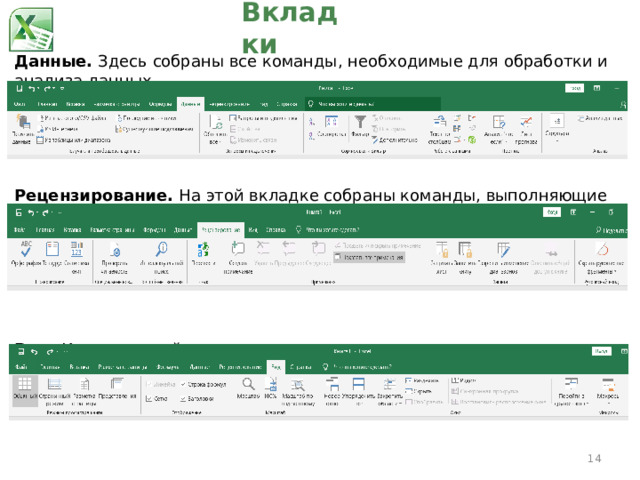
Task: Click Undo icon in middle ribbon quick access
Action: (x=31, y=213)
